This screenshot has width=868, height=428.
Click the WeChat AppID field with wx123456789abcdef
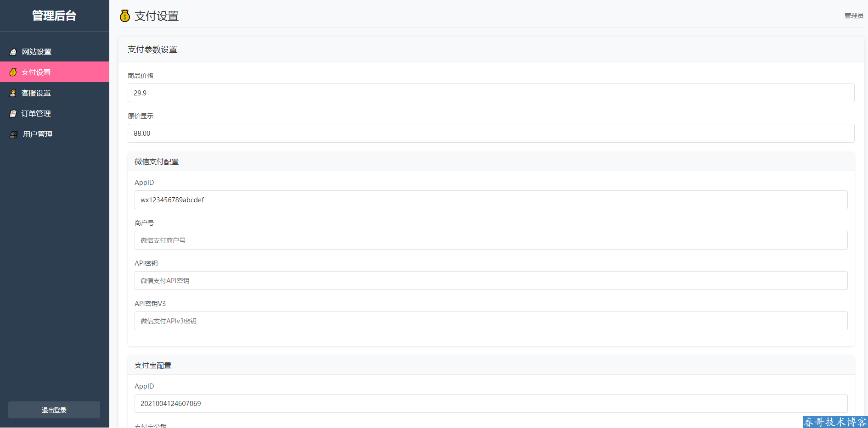490,200
